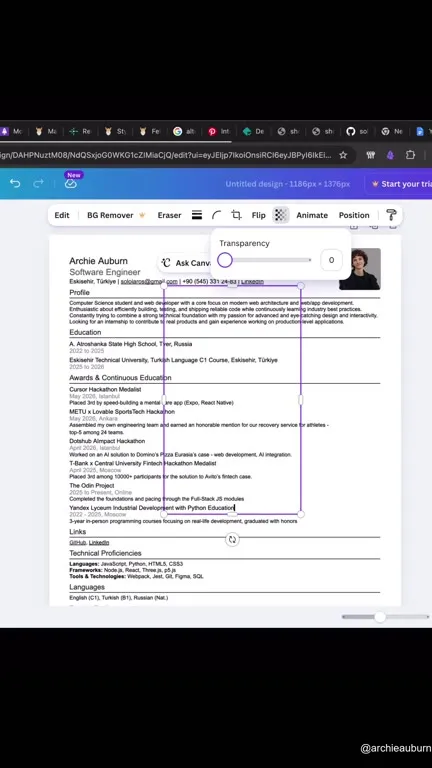432x768 pixels.
Task: Open the Flip options
Action: (x=259, y=215)
